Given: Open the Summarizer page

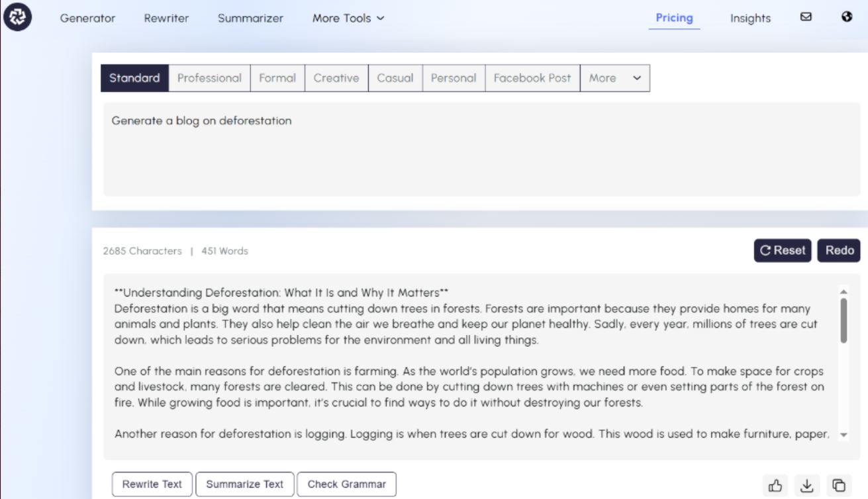Looking at the screenshot, I should click(250, 19).
